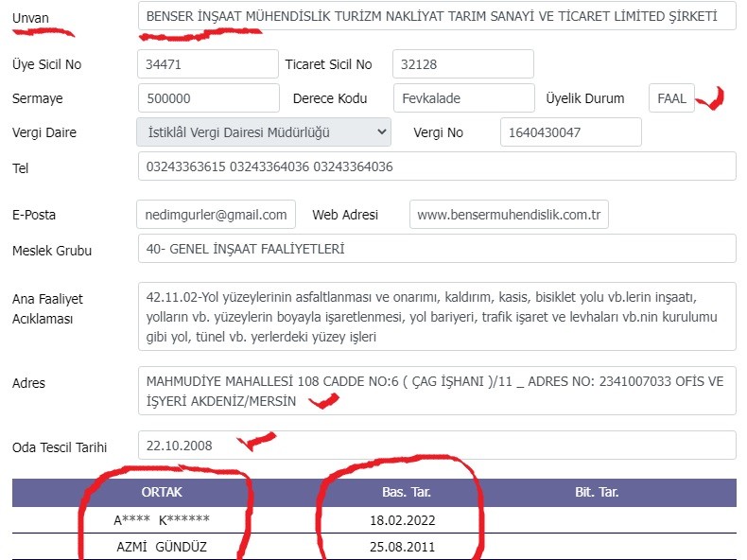Click the Derece Kodu label
Screen dimensions: 747x560
[x=330, y=98]
